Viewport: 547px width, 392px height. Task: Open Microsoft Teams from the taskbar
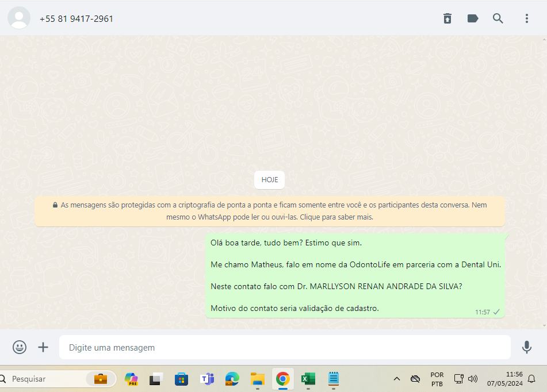coord(206,379)
